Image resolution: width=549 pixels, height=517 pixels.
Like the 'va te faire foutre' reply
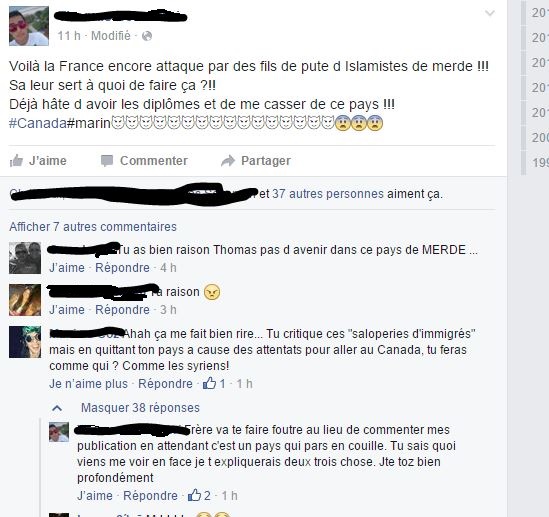pos(95,496)
